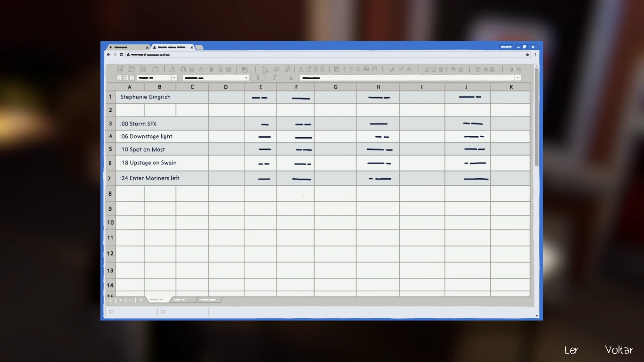
Task: Click the browser back arrow
Action: coord(109,55)
